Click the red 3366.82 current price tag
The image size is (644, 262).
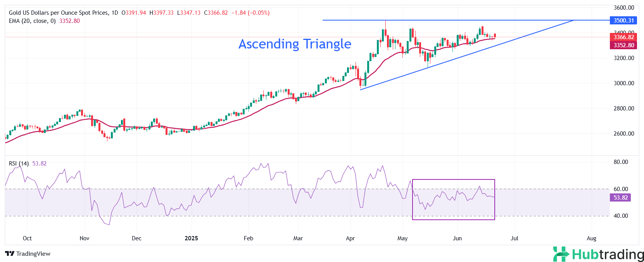pyautogui.click(x=623, y=37)
